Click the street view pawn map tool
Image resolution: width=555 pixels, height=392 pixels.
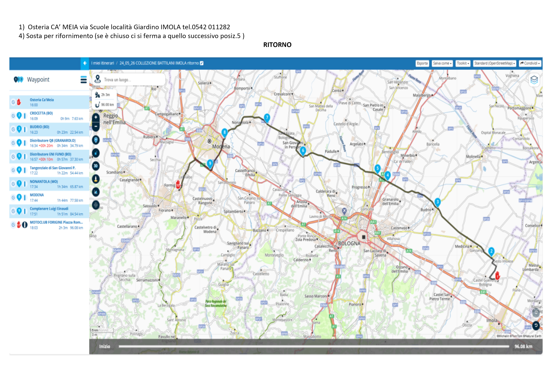(96, 179)
